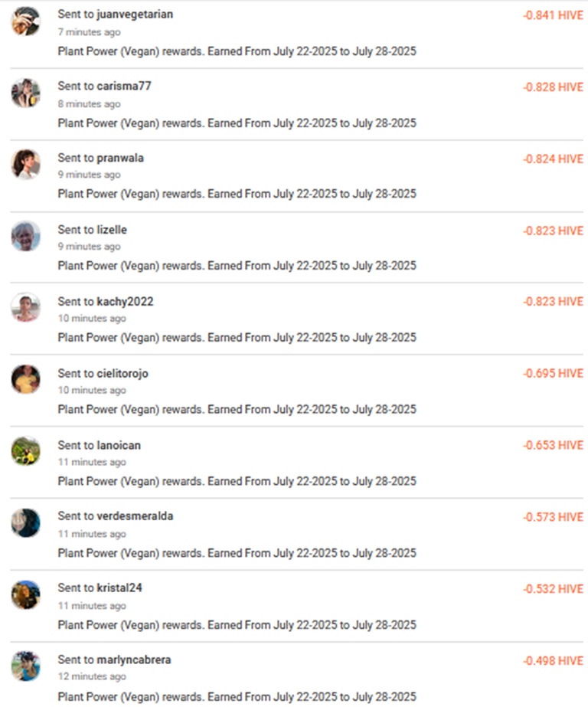Click verdesmeralda's profile avatar
The width and height of the screenshot is (588, 707).
pos(26,522)
